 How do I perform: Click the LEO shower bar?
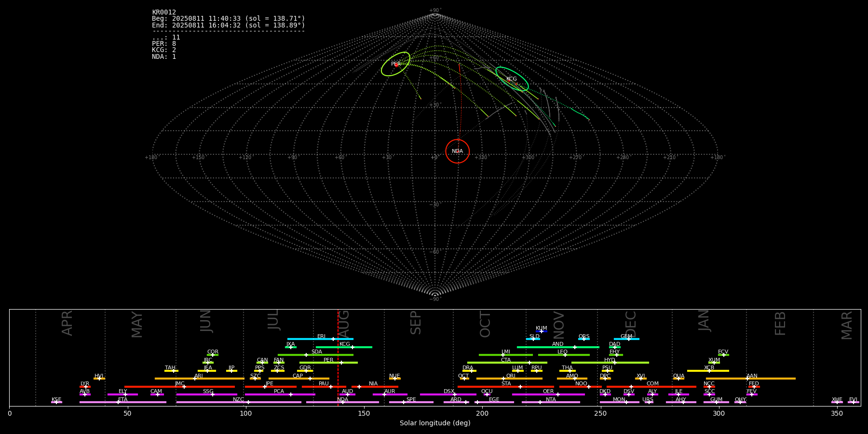tap(564, 355)
